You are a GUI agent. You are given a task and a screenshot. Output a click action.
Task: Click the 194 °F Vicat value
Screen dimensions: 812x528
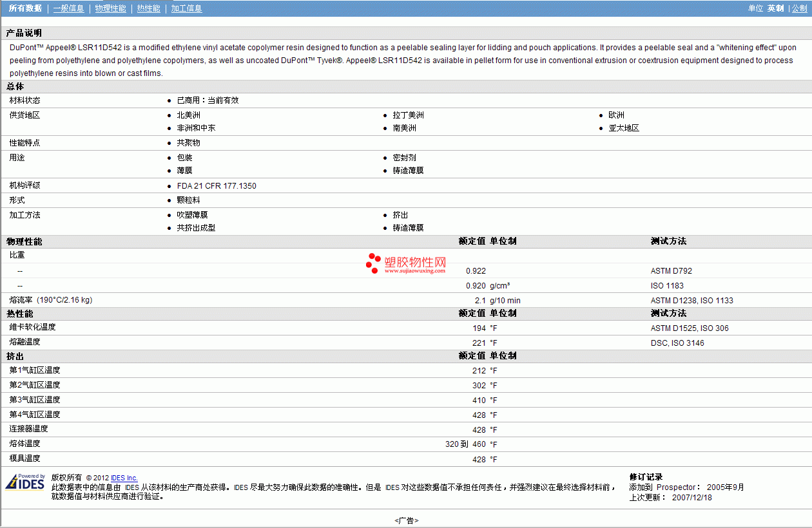click(485, 328)
